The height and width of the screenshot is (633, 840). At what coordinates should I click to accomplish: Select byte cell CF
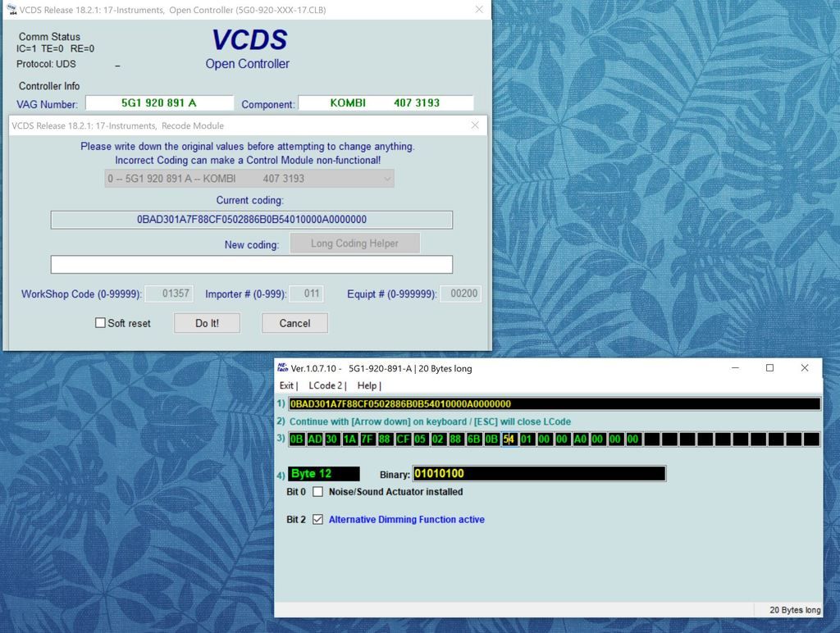click(x=403, y=439)
